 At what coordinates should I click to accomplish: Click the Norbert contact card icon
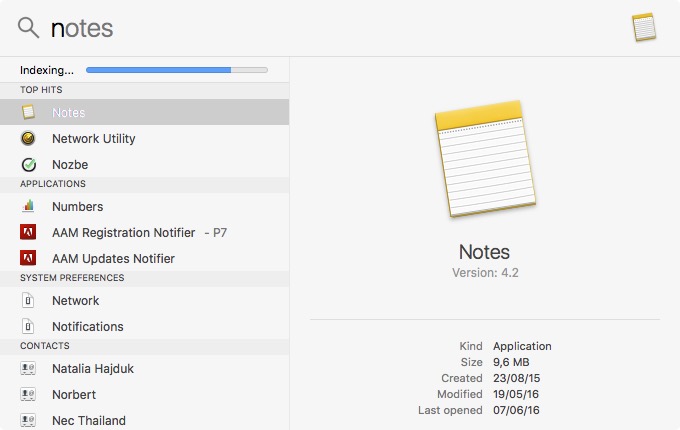tap(28, 394)
